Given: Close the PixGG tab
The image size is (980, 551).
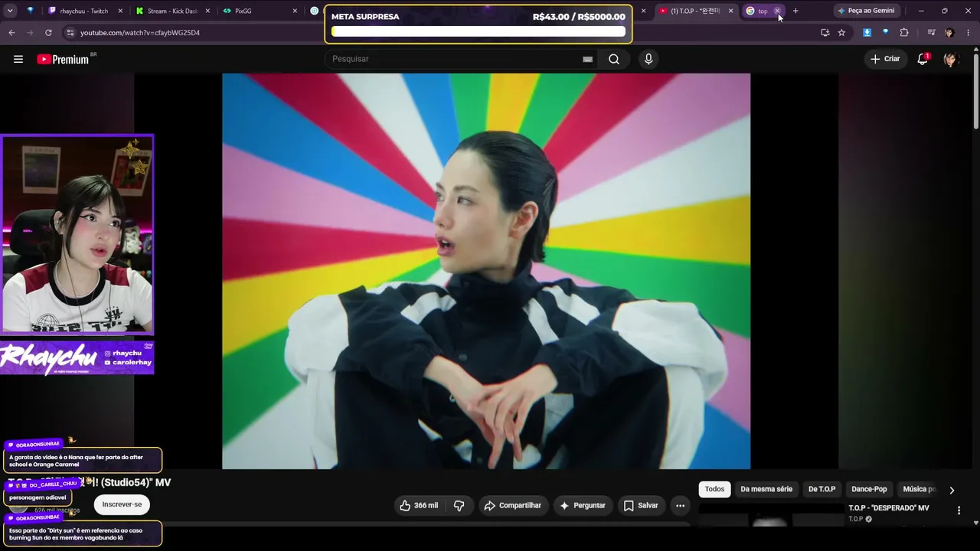Looking at the screenshot, I should point(296,11).
